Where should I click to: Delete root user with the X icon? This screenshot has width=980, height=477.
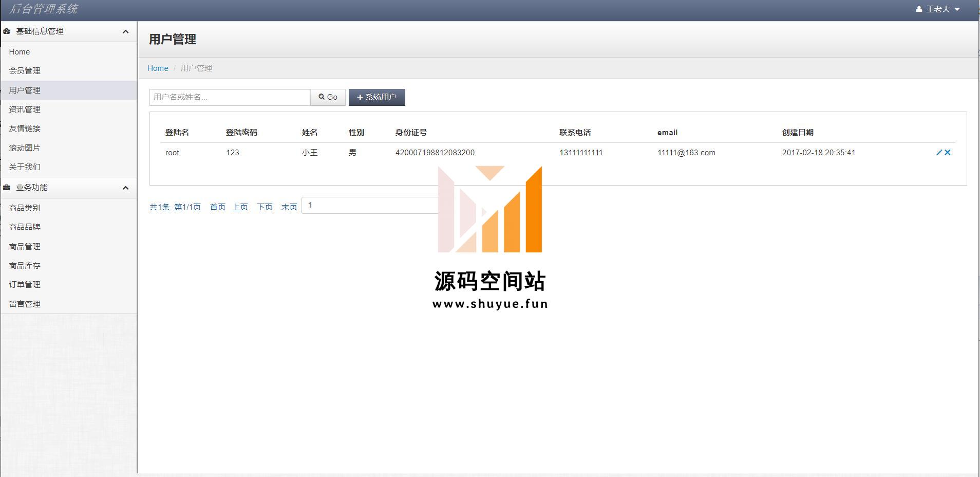point(948,152)
